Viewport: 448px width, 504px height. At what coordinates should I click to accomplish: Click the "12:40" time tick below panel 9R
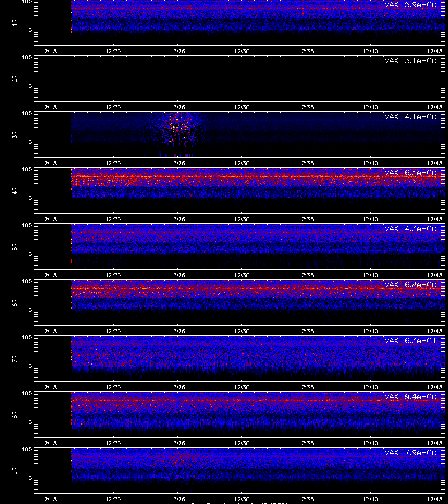coord(370,499)
